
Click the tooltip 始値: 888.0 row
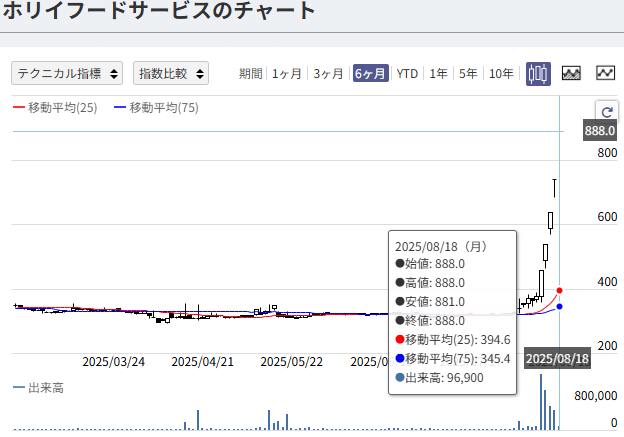pos(430,264)
